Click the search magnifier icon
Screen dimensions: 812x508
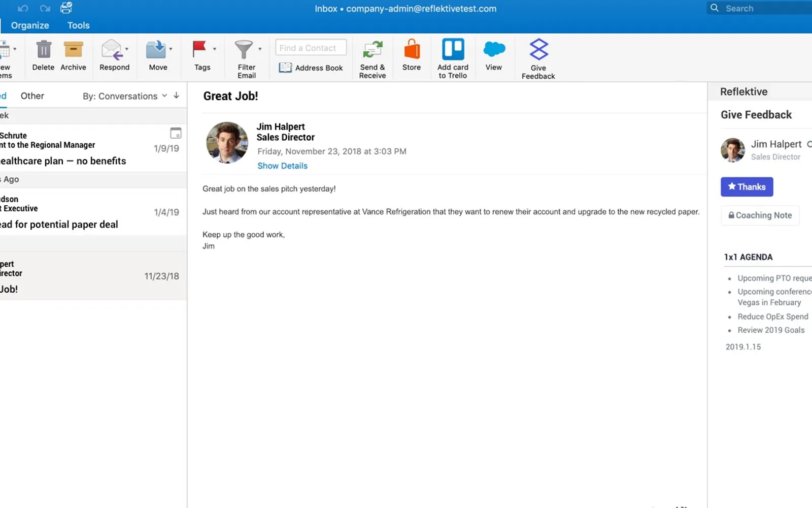click(x=715, y=8)
